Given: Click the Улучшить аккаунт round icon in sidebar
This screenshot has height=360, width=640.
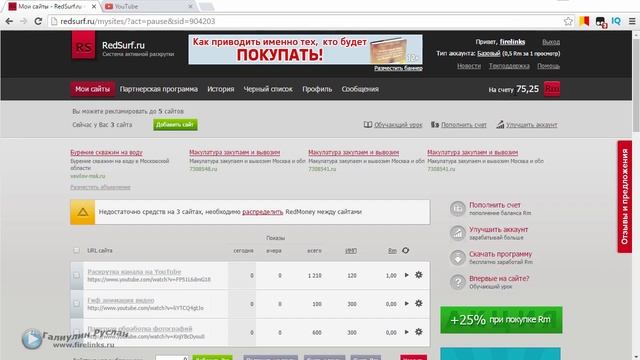Looking at the screenshot, I should [458, 233].
